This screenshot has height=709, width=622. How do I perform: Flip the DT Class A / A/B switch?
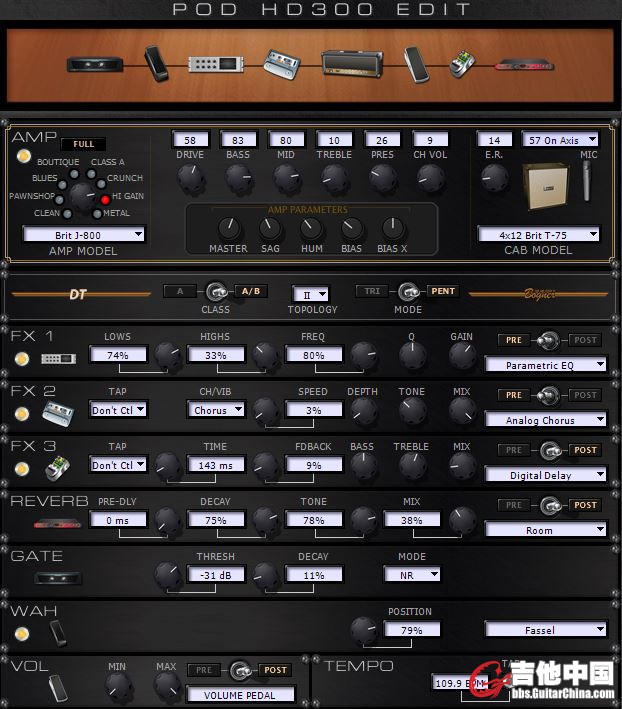217,292
